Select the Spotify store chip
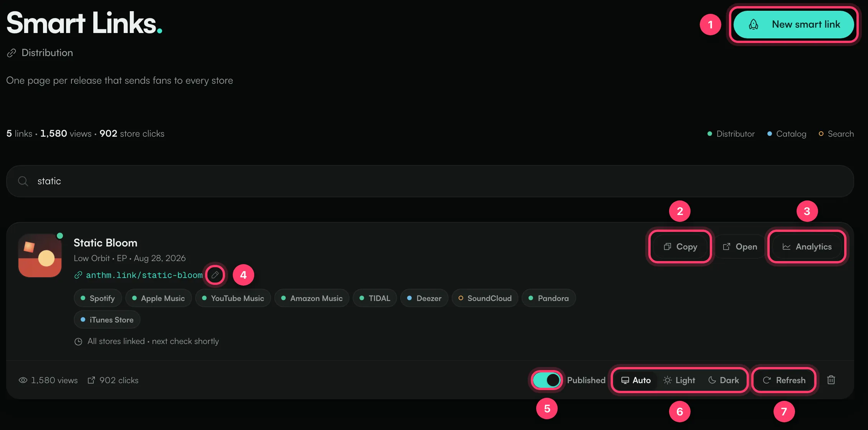Viewport: 868px width, 430px height. [98, 298]
